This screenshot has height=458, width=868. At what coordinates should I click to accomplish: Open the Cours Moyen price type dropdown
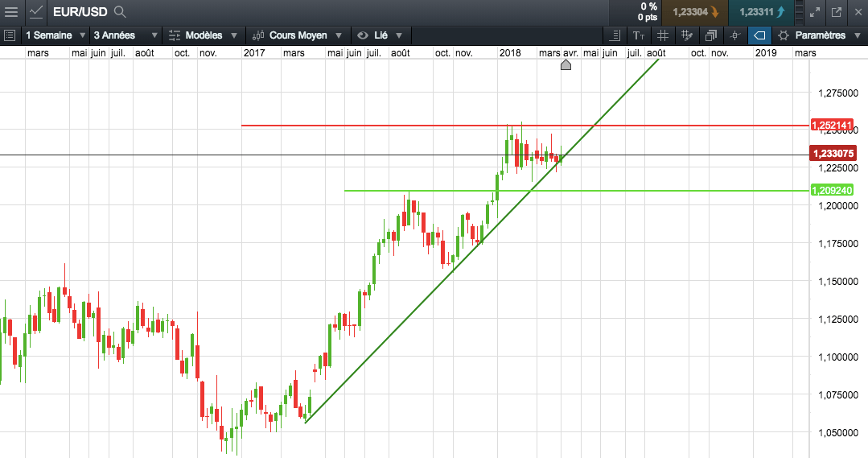pos(298,35)
